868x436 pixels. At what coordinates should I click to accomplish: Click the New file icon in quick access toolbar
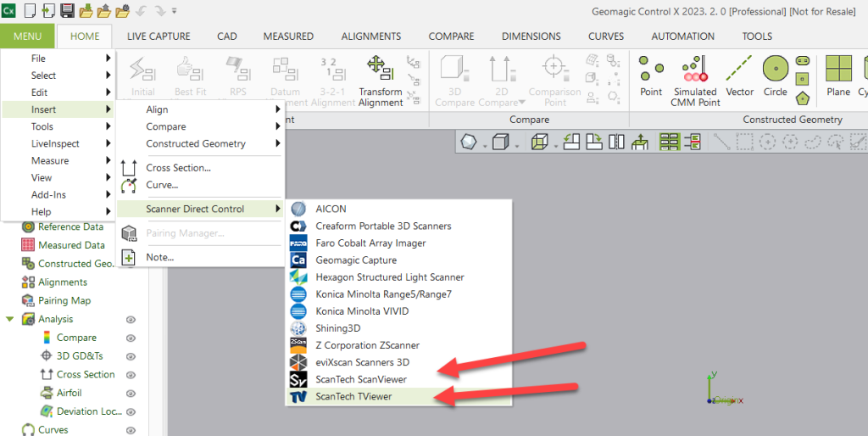coord(31,10)
